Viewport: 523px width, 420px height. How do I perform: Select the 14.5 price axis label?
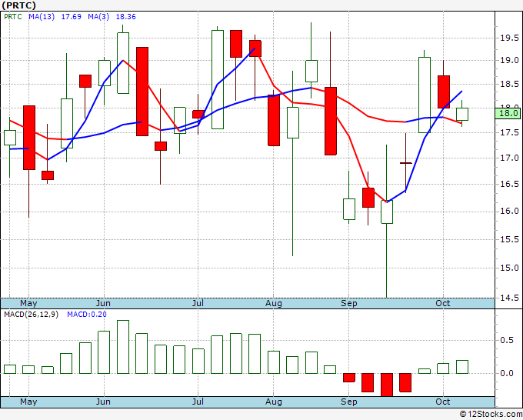tap(509, 298)
